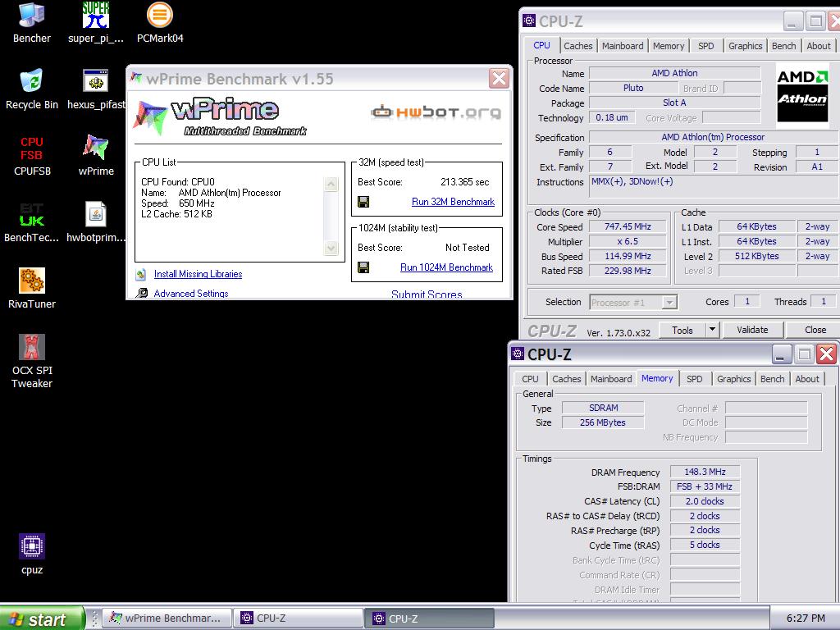Image resolution: width=840 pixels, height=630 pixels.
Task: Select the BenchTec desktop icon
Action: click(x=32, y=223)
